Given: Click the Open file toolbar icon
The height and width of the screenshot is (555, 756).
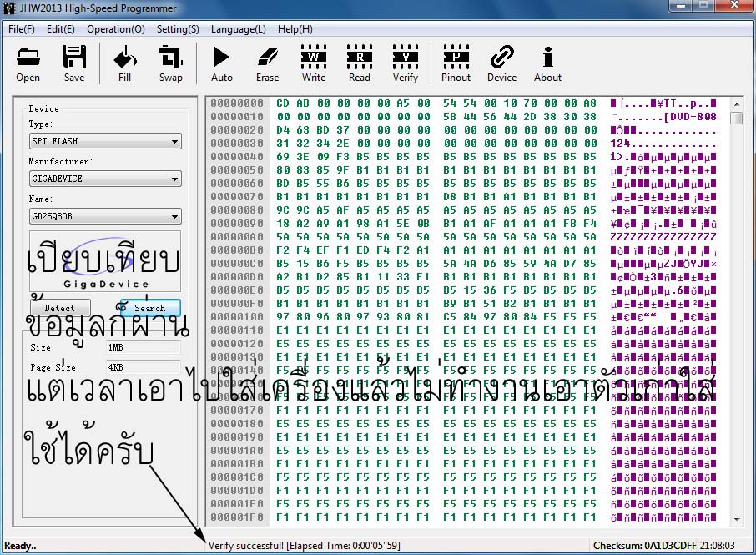Looking at the screenshot, I should [x=28, y=63].
